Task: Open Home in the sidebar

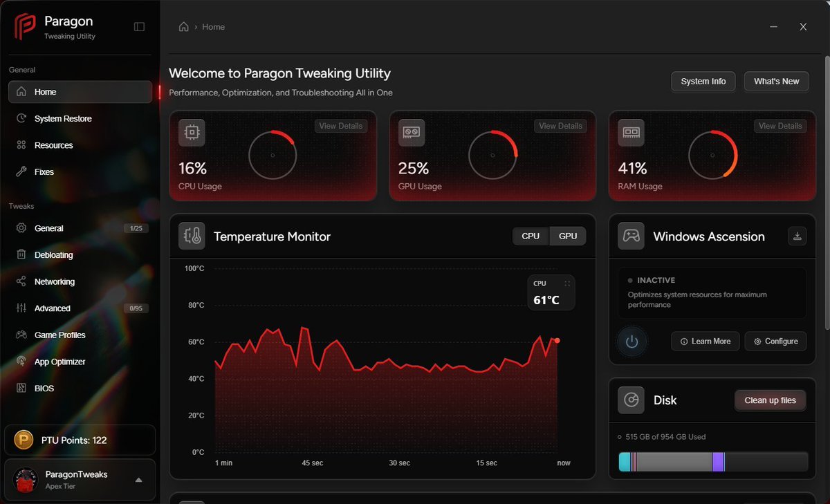Action: (x=80, y=92)
